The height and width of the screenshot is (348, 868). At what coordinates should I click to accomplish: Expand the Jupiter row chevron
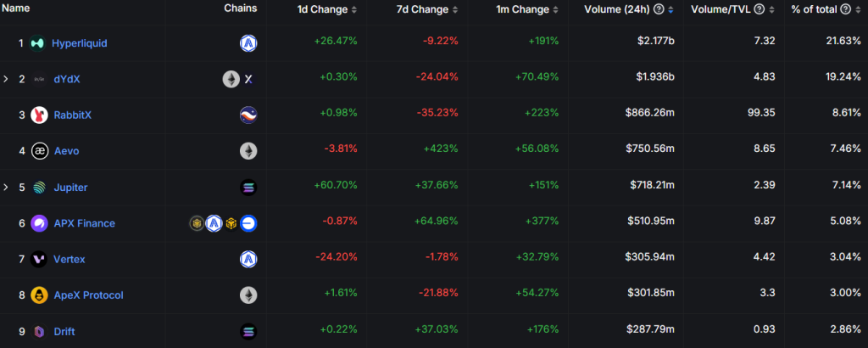pyautogui.click(x=6, y=187)
